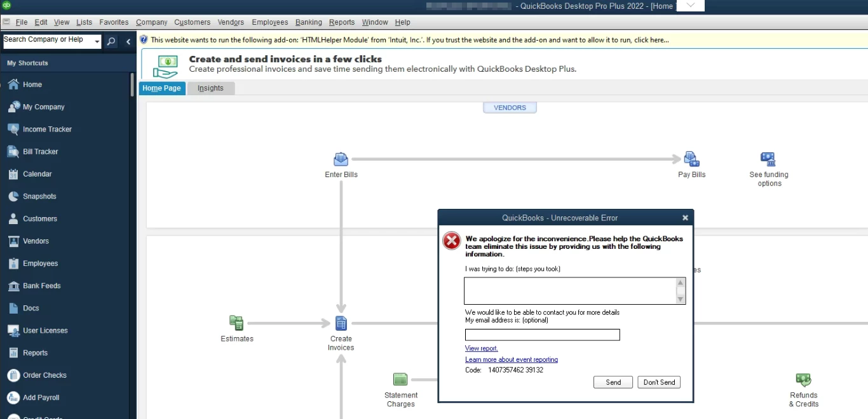Close the Unrecoverable Error dialog
Viewport: 868px width, 419px height.
click(685, 218)
